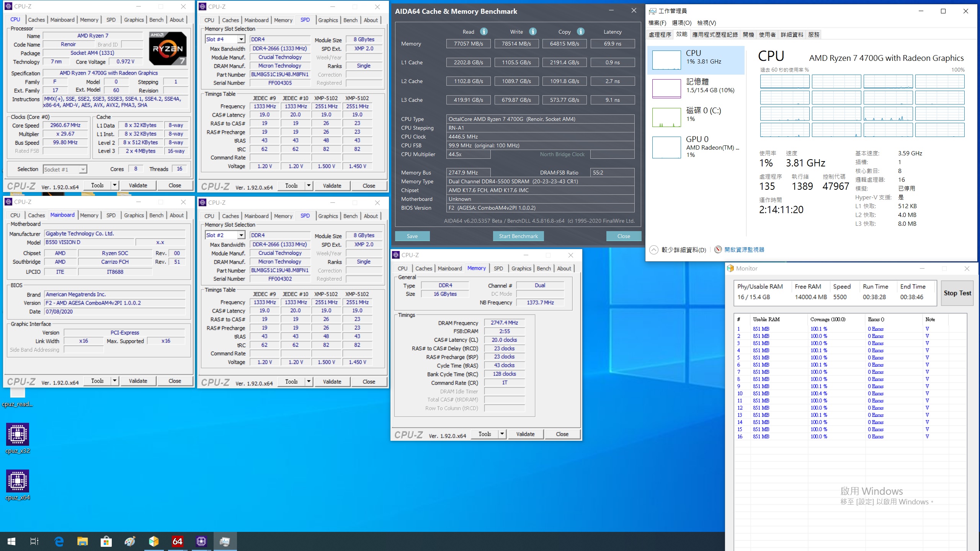Click the Monitor window title icon
The image size is (980, 551).
(x=730, y=268)
